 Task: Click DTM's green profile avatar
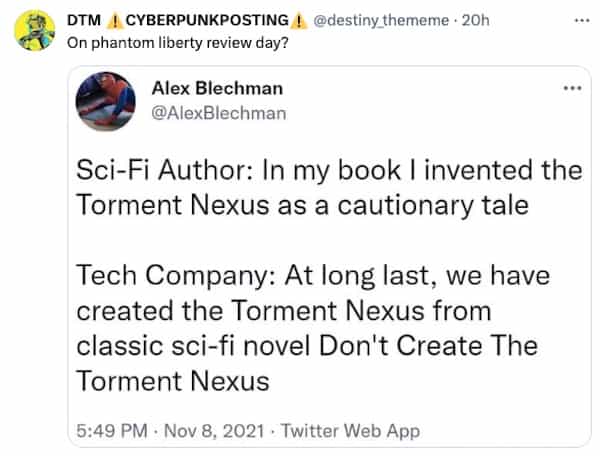[33, 31]
